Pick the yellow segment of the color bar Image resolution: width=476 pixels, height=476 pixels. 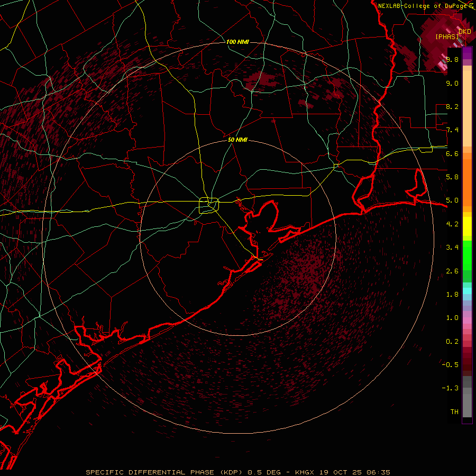coord(467,226)
